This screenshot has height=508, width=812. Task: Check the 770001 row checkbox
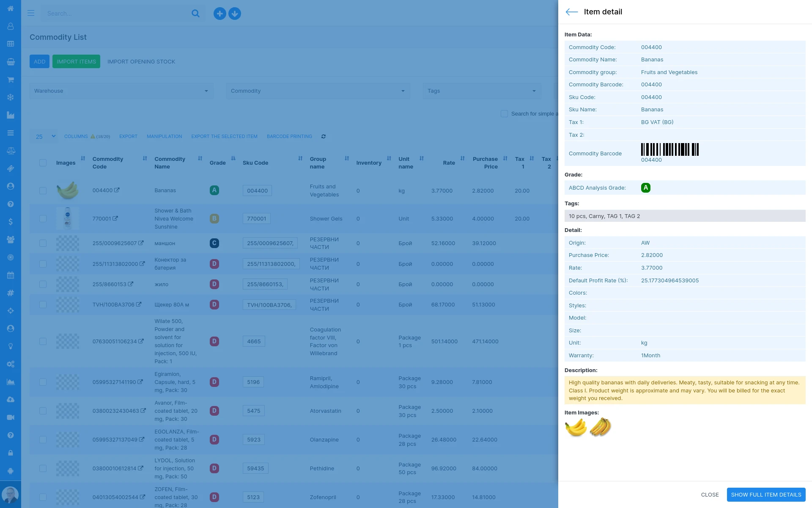tap(43, 218)
